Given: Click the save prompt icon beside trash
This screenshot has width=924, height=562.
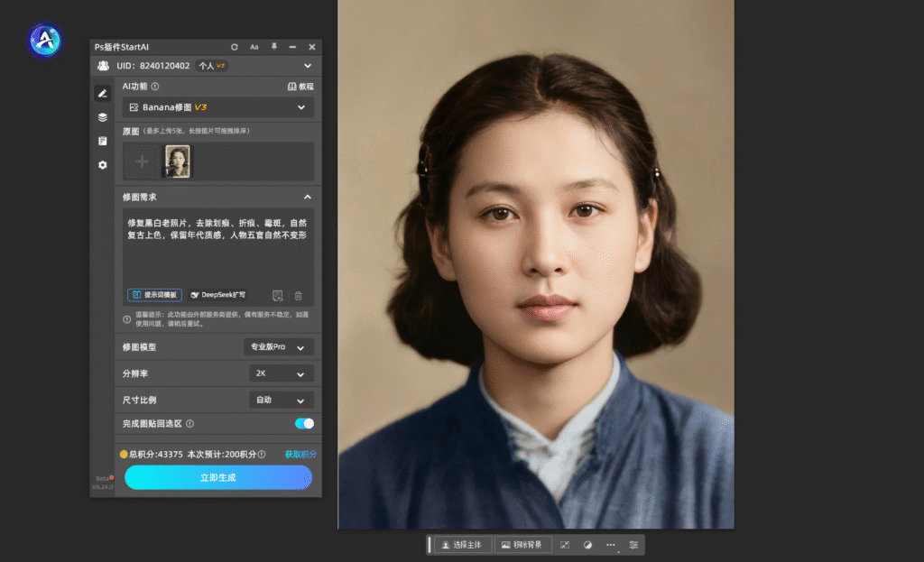Looking at the screenshot, I should [x=278, y=295].
